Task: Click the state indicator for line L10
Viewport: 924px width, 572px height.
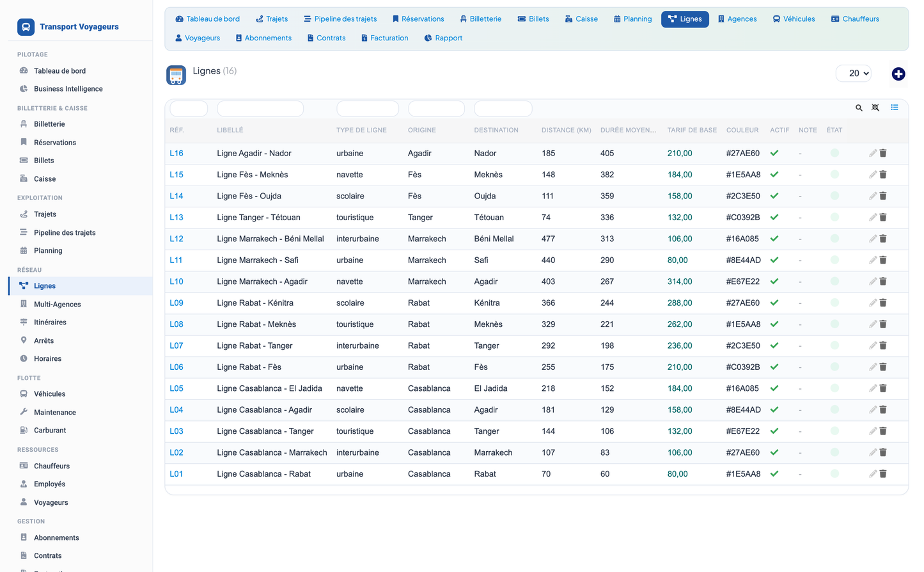Action: (834, 282)
